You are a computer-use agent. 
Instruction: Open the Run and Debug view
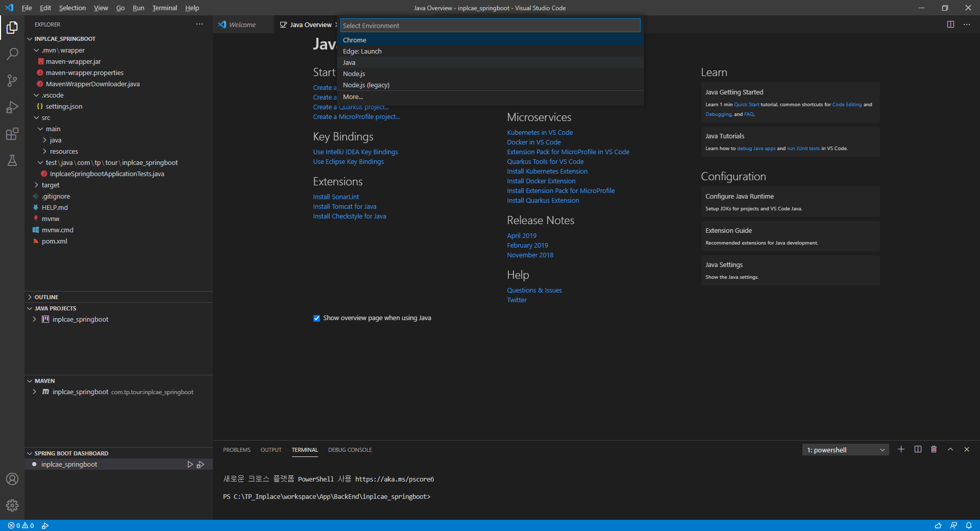pyautogui.click(x=12, y=107)
